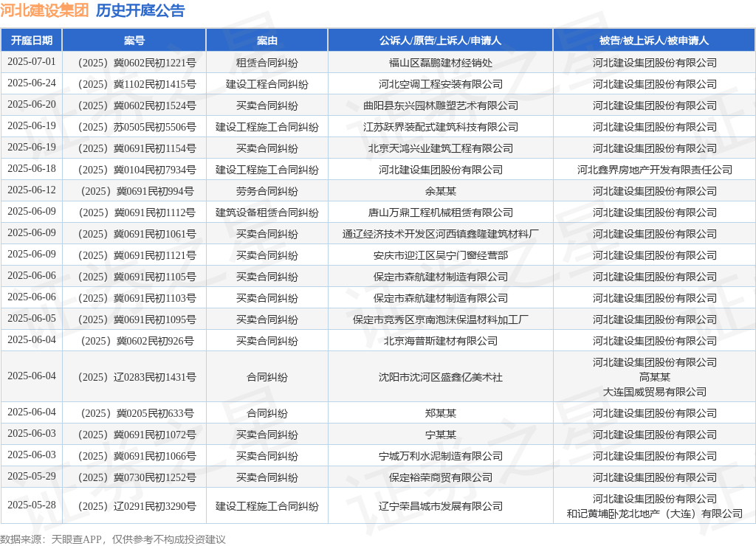This screenshot has height=546, width=756.
Task: Click case number (2025)冀0691民初1066号
Action: point(137,456)
